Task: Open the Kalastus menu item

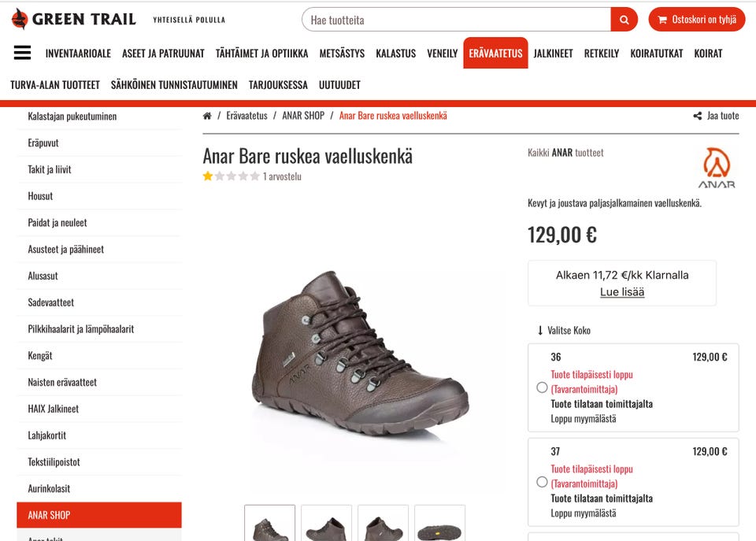Action: (396, 54)
